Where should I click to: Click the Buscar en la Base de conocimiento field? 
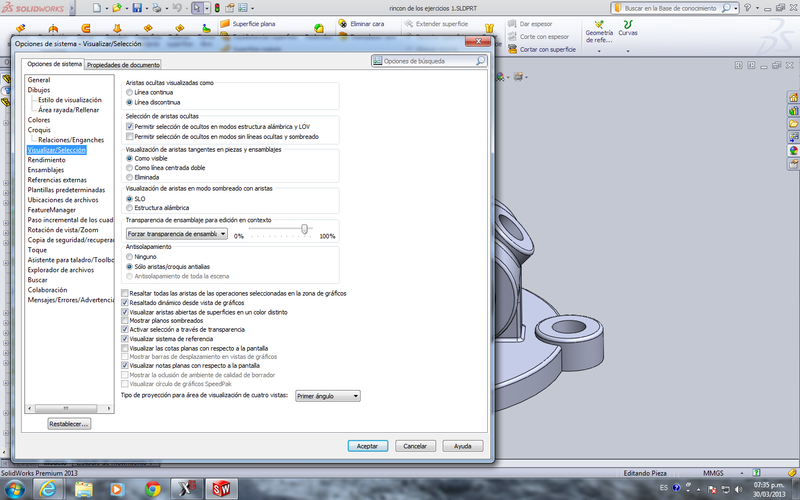click(x=674, y=8)
